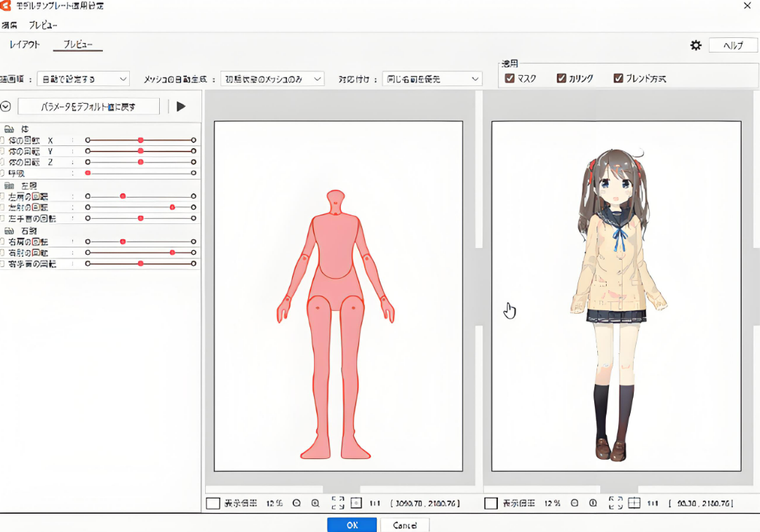Switch to the レイアウト tab
760x532 pixels.
[x=24, y=45]
